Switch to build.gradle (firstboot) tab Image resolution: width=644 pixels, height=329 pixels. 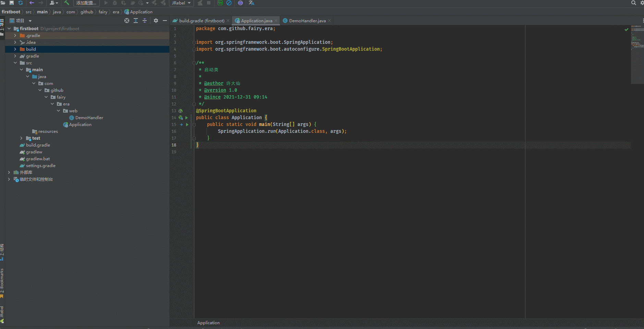click(x=202, y=21)
